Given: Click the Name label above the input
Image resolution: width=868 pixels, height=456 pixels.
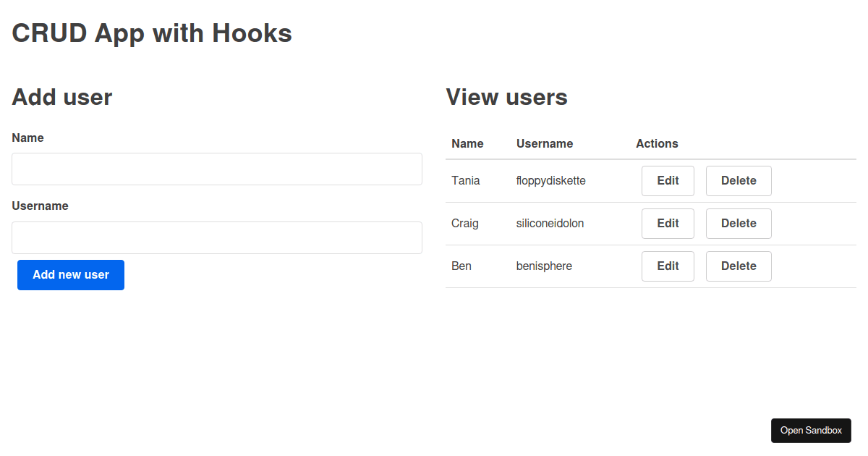Looking at the screenshot, I should [x=27, y=138].
